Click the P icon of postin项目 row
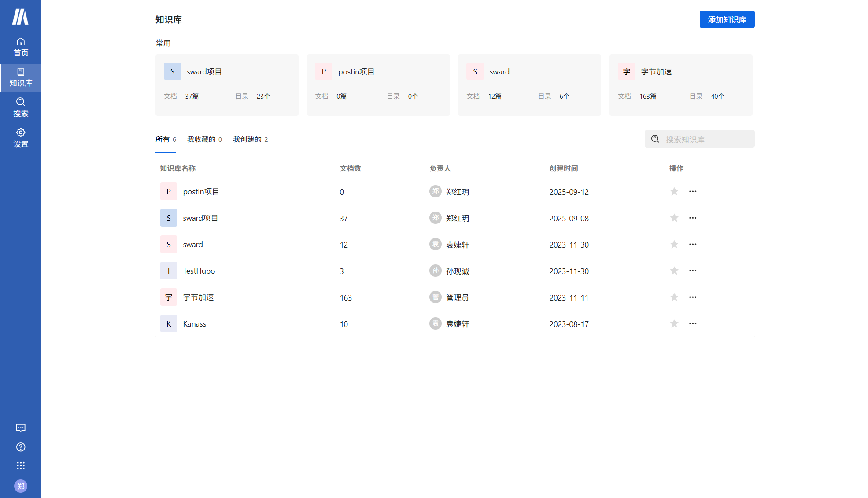 [x=169, y=191]
